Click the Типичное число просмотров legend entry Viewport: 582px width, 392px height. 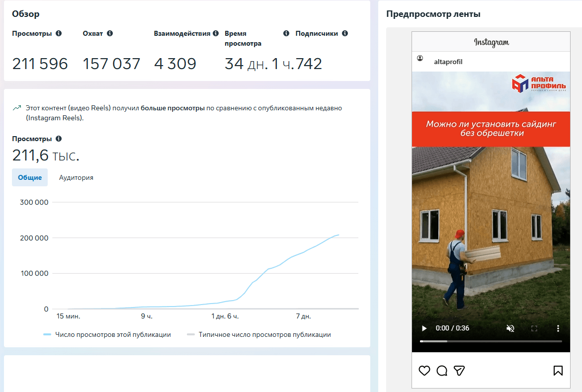(264, 335)
